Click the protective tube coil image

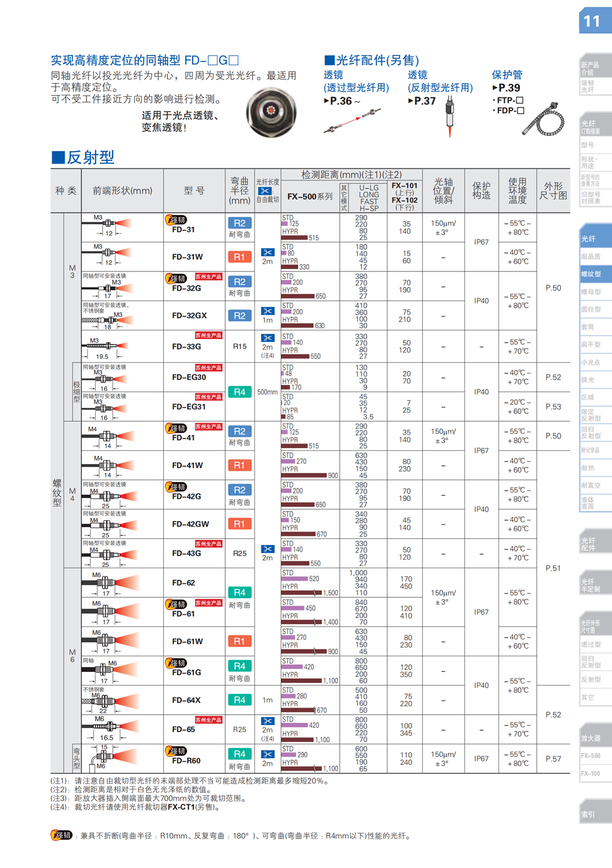tap(543, 119)
